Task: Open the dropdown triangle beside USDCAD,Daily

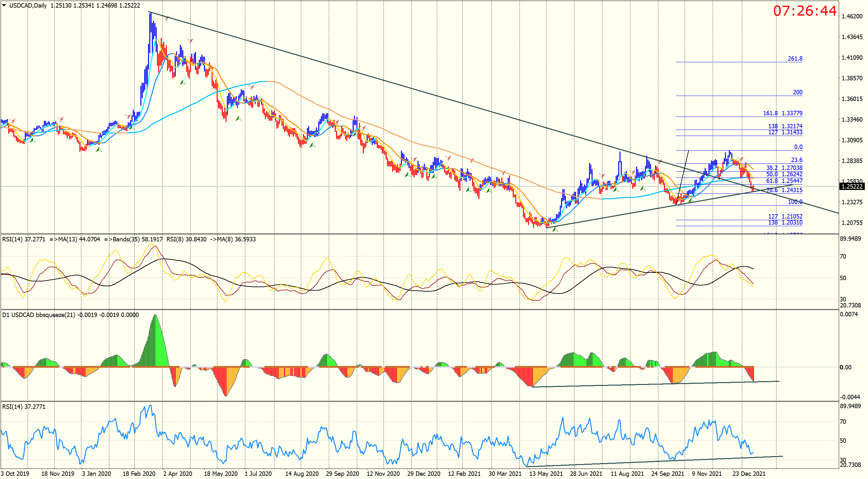Action: coord(4,5)
